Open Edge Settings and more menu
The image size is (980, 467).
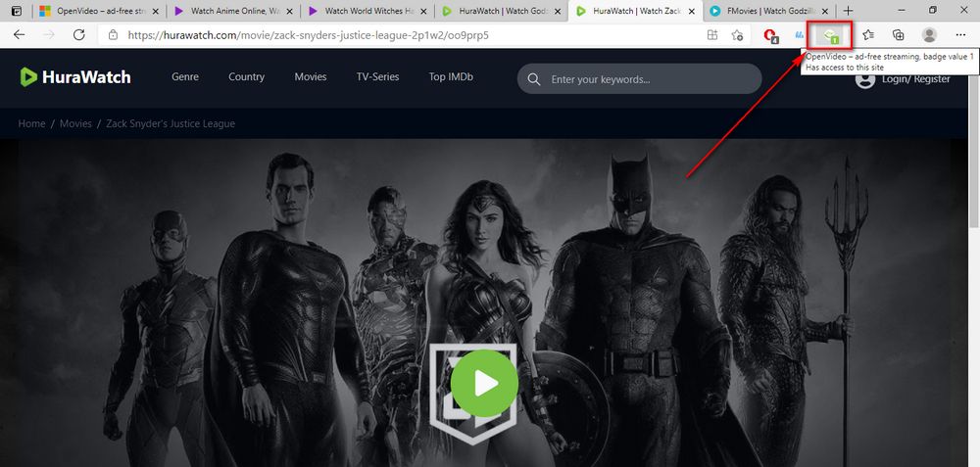point(960,35)
